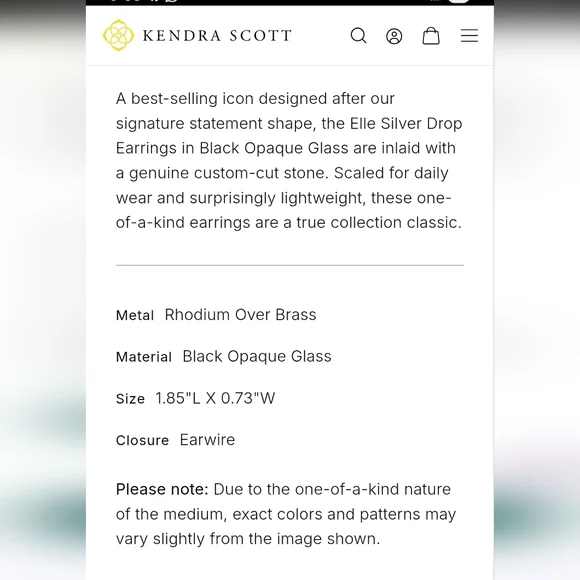Open the shopping bag icon
Viewport: 580px width, 580px height.
431,36
